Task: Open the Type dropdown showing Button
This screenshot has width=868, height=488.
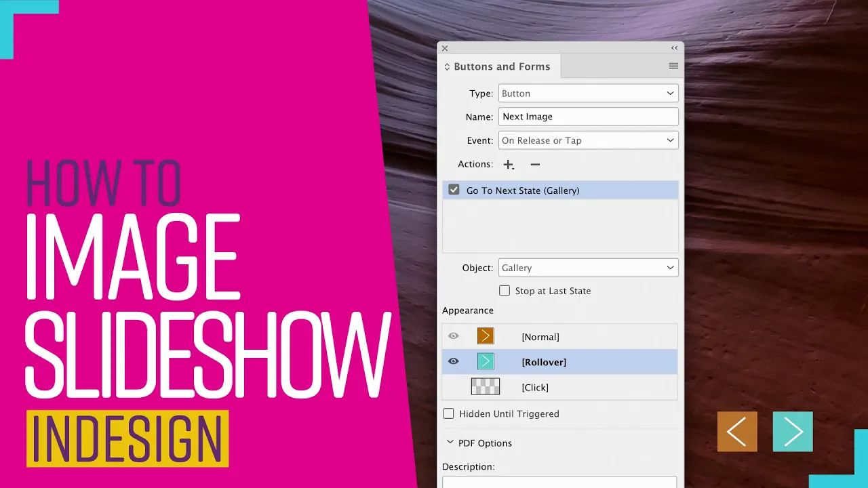Action: tap(588, 94)
